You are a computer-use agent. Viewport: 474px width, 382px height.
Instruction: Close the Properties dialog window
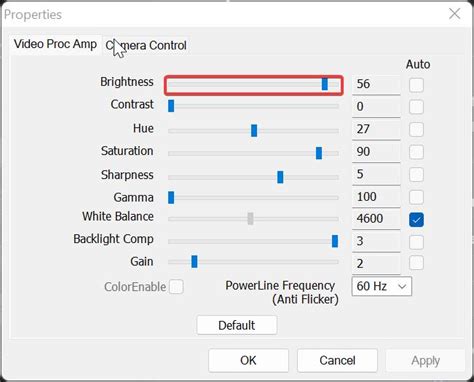[455, 14]
